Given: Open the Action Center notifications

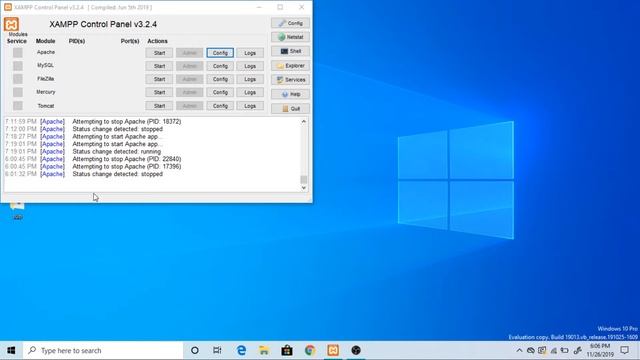Looking at the screenshot, I should pos(624,350).
